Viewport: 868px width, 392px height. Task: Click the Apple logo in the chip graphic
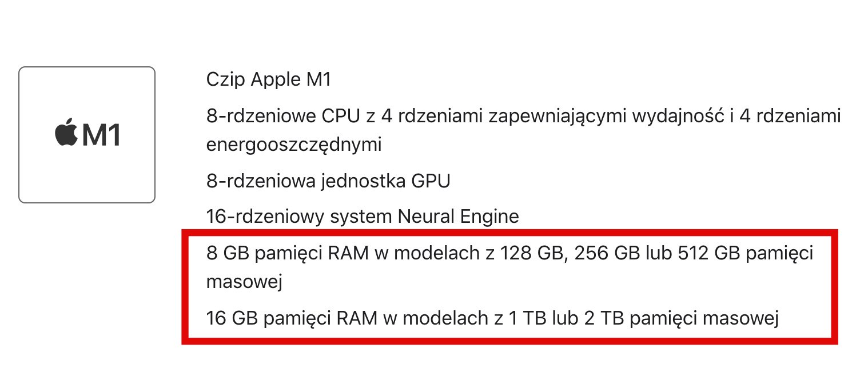coord(66,134)
